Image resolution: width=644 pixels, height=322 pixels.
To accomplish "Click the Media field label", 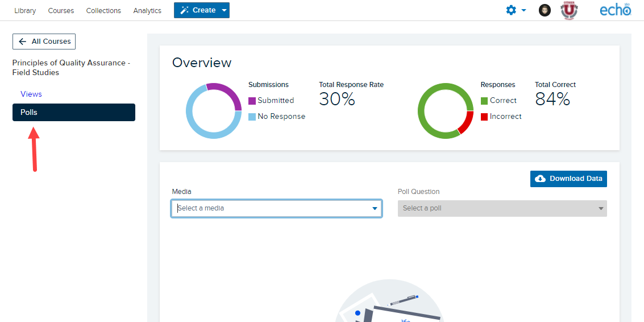I will pos(181,192).
